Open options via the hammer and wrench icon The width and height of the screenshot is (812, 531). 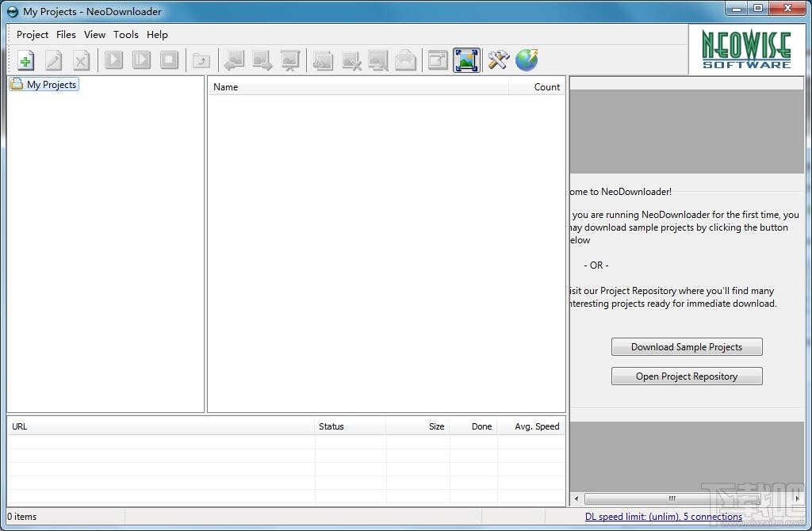tap(499, 60)
